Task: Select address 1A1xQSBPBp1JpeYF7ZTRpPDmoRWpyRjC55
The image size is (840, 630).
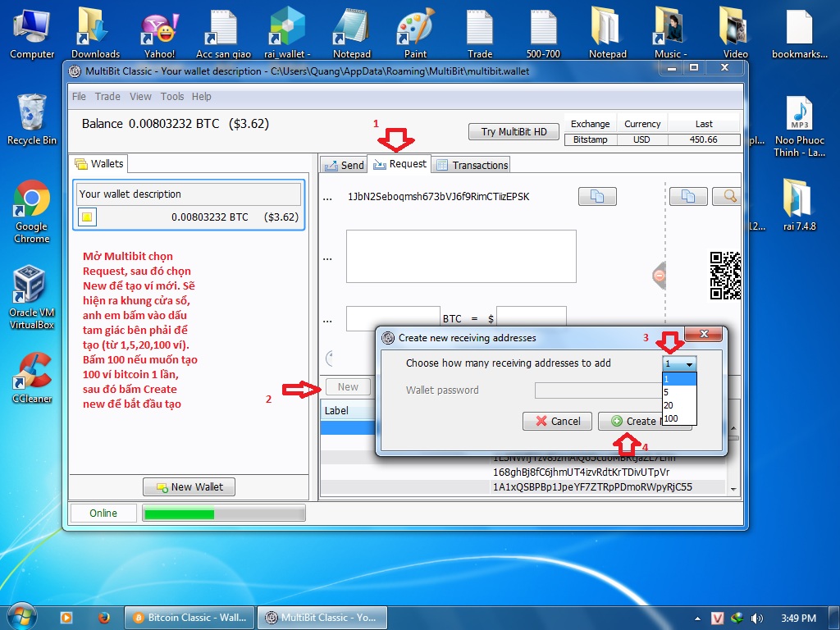Action: (x=592, y=487)
